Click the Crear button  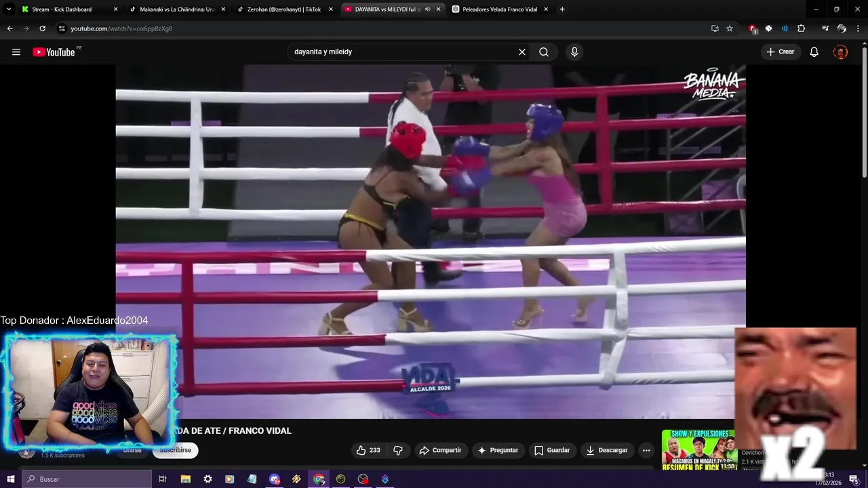click(x=781, y=52)
